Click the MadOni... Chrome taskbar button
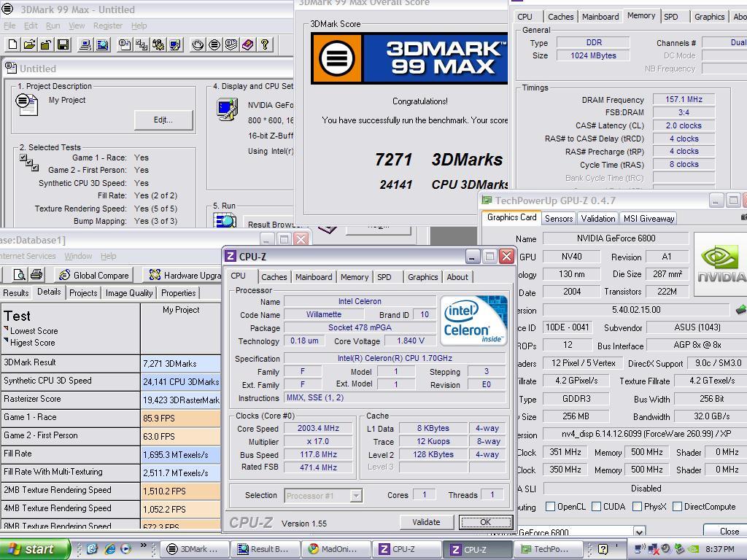747x560 pixels. (x=337, y=549)
